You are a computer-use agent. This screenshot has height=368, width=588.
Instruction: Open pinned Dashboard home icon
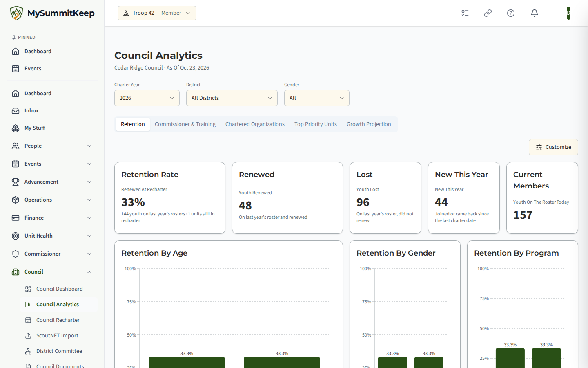pos(16,51)
